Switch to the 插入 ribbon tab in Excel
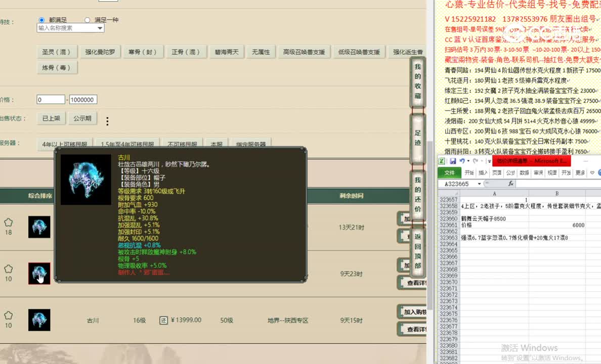This screenshot has height=364, width=601. click(x=483, y=172)
